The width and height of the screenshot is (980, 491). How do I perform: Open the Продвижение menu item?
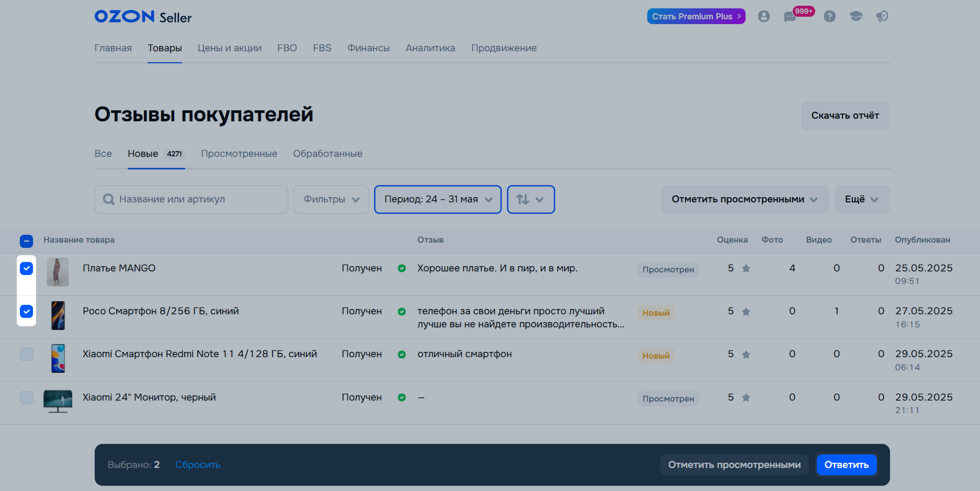coord(504,48)
